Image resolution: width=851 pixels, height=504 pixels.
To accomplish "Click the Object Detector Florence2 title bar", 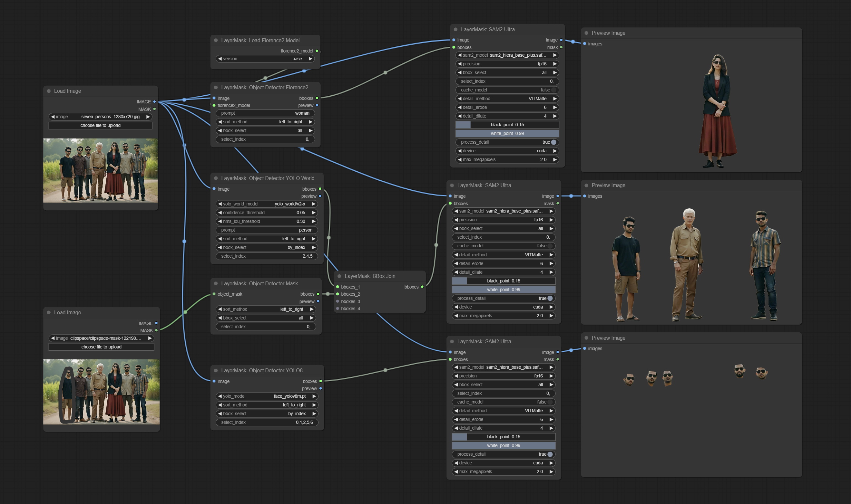I will click(x=264, y=88).
